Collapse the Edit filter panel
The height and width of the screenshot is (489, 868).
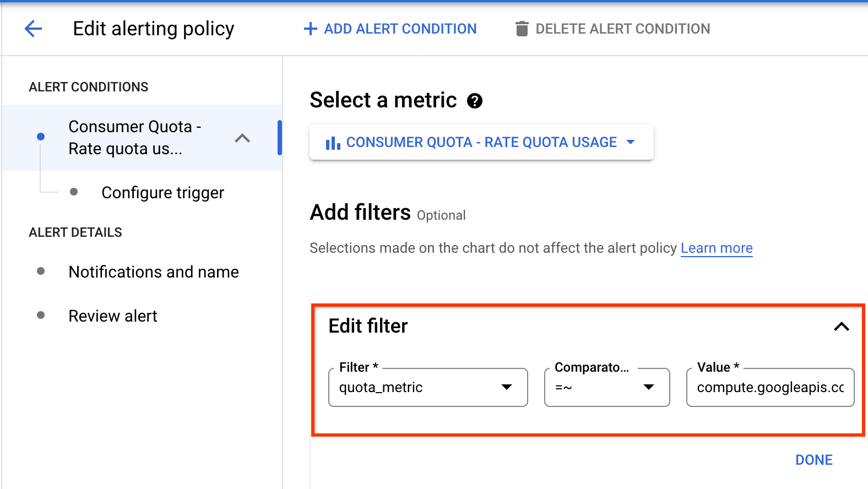point(841,327)
